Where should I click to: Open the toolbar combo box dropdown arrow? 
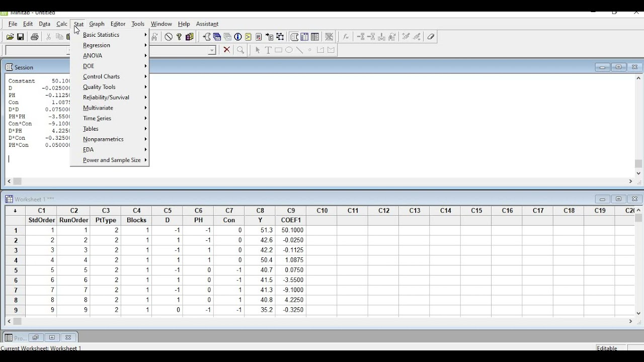click(x=212, y=50)
